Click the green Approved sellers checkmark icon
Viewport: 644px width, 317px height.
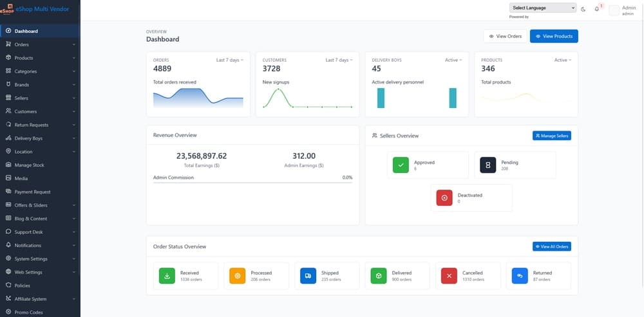tap(401, 165)
